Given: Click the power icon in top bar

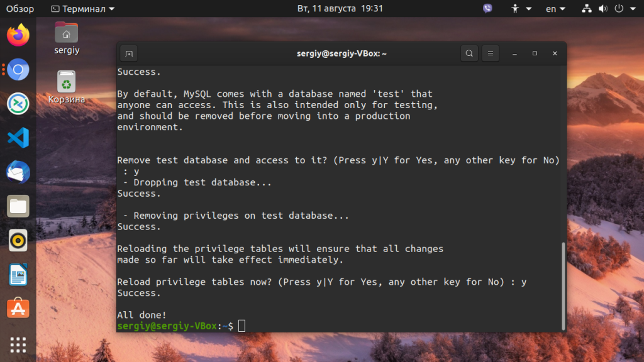Looking at the screenshot, I should click(x=619, y=9).
